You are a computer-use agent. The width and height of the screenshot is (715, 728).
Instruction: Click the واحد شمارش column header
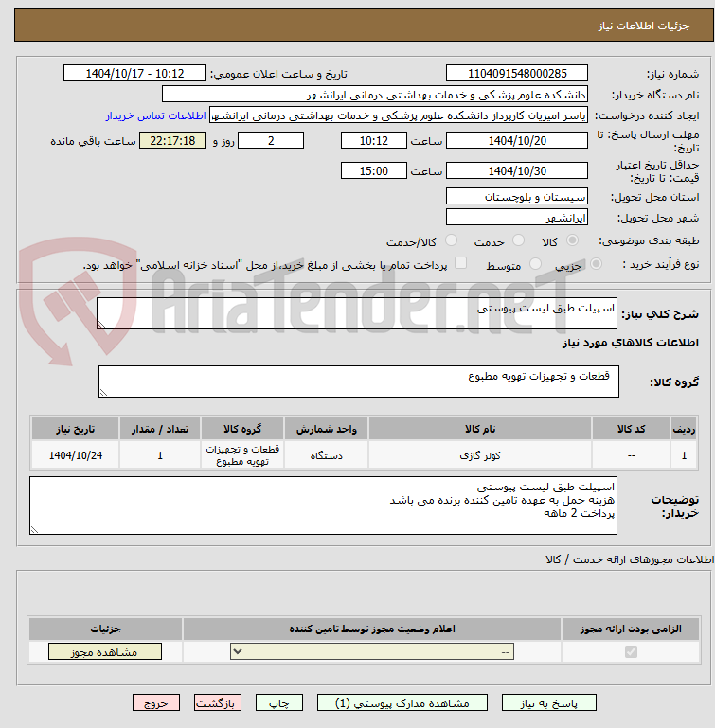(x=326, y=429)
